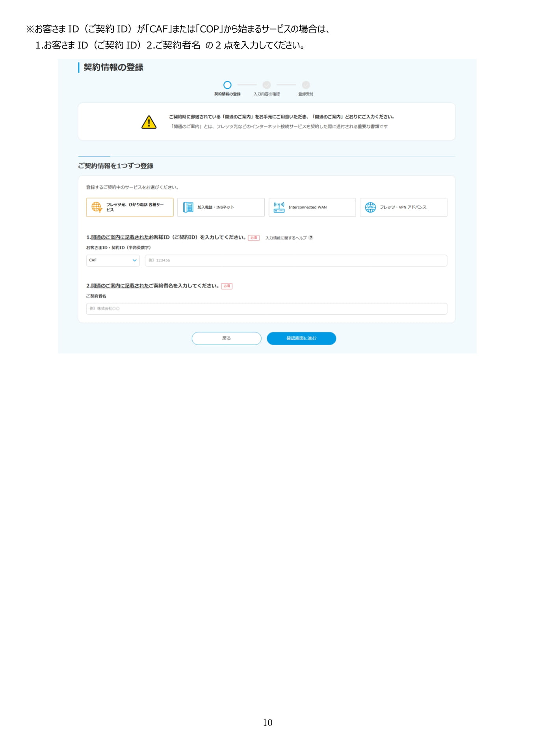The height and width of the screenshot is (756, 535).
Task: Click the VPN globe icon for フレッツ・VPN
Action: [x=370, y=207]
